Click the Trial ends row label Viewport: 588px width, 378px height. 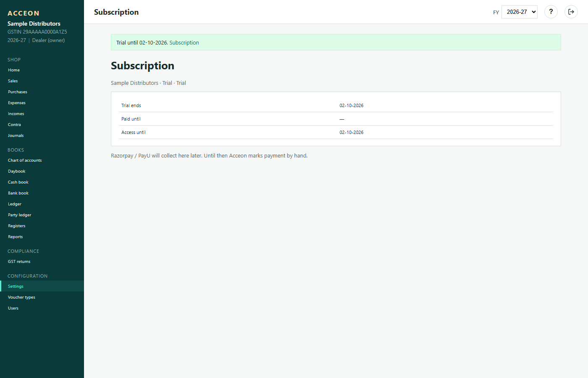[131, 105]
